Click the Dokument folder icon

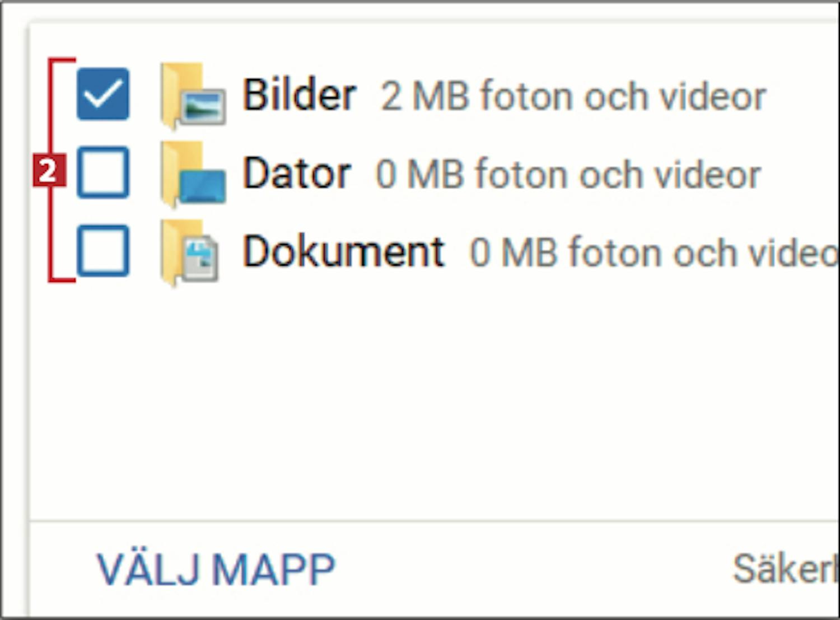click(x=190, y=252)
